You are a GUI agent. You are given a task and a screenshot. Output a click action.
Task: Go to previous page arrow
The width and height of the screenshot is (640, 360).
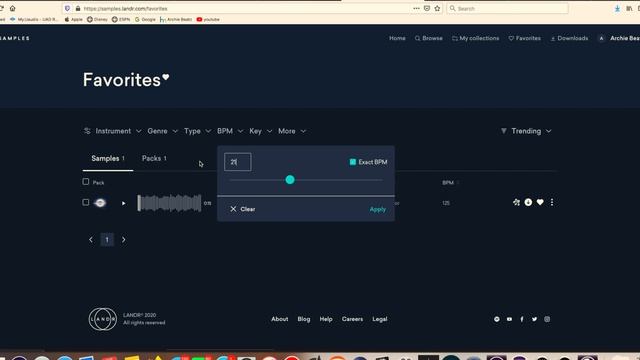[91, 240]
